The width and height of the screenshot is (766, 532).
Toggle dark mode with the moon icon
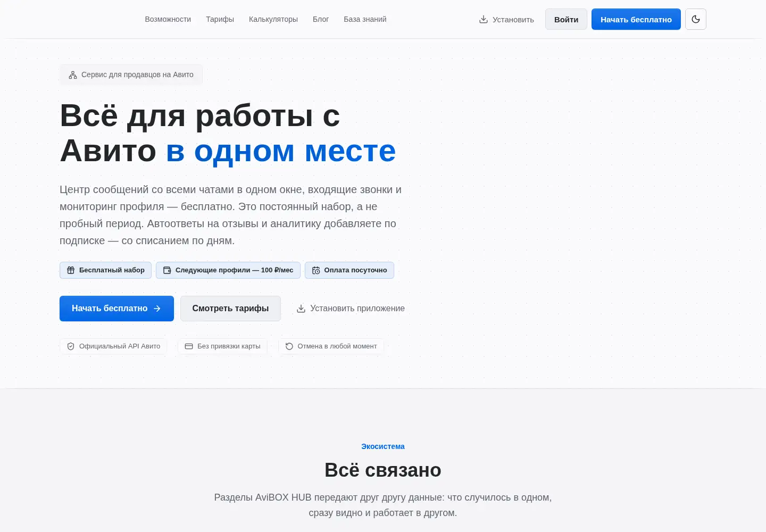[696, 19]
